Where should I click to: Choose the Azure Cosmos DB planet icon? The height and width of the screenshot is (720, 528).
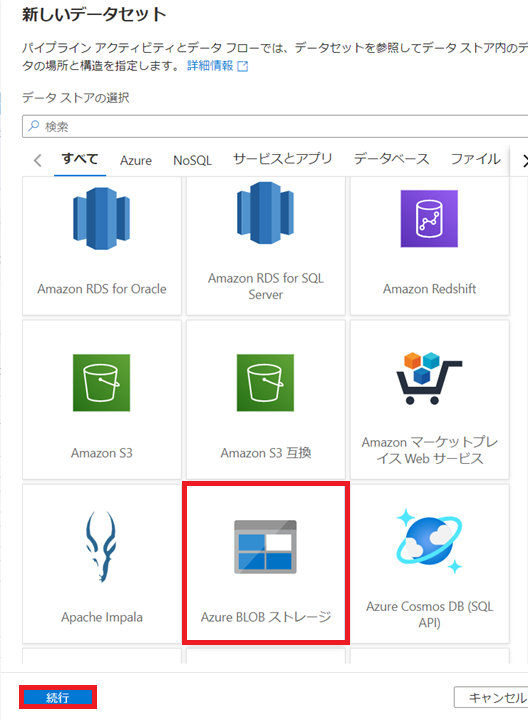429,541
